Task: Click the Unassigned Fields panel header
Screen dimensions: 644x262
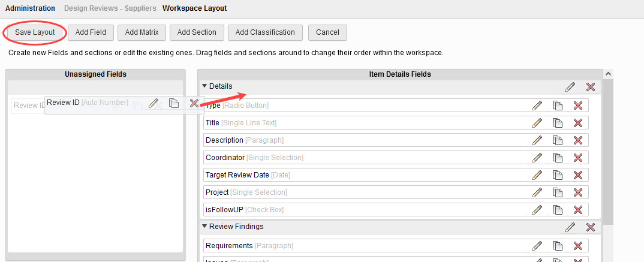Action: (x=95, y=74)
